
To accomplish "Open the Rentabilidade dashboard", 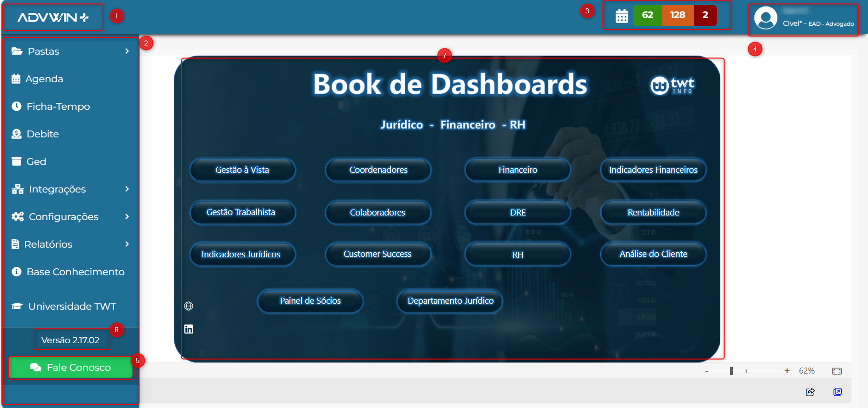I will 653,212.
